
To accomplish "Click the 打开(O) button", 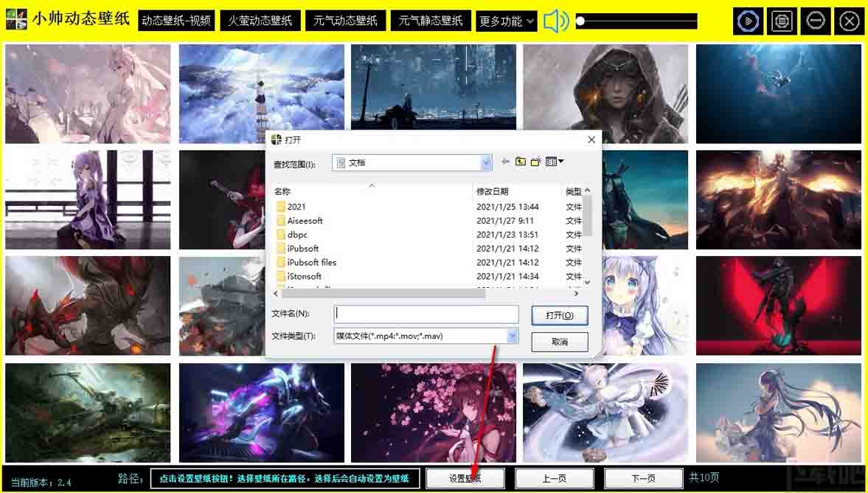I will (x=560, y=315).
